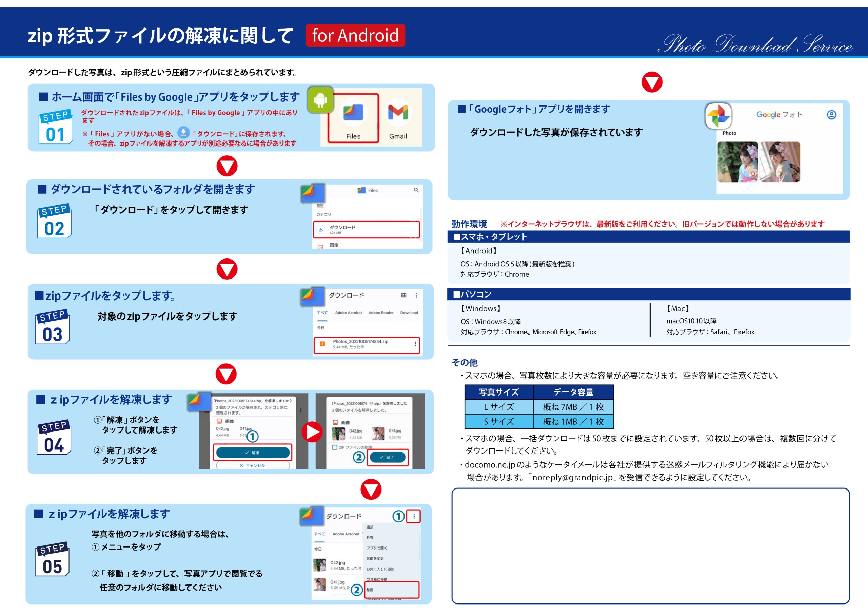Switch to the Download tab
This screenshot has width=868, height=614.
coord(409,313)
